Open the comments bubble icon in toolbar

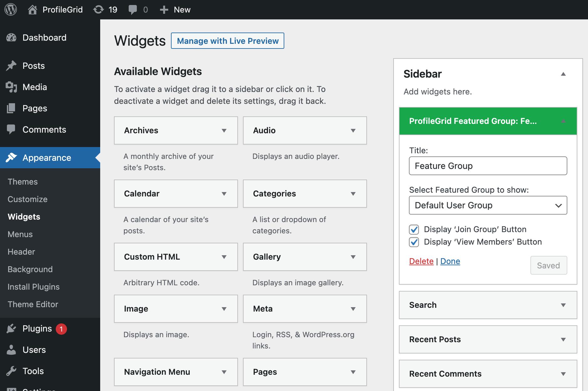pyautogui.click(x=133, y=10)
